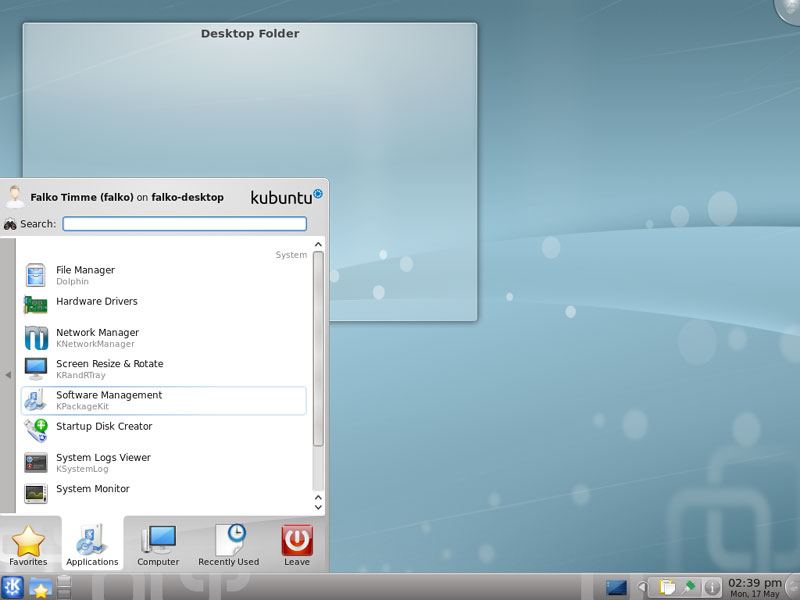Screen dimensions: 800x600
Task: Open the notifications info tray icon
Action: 712,587
